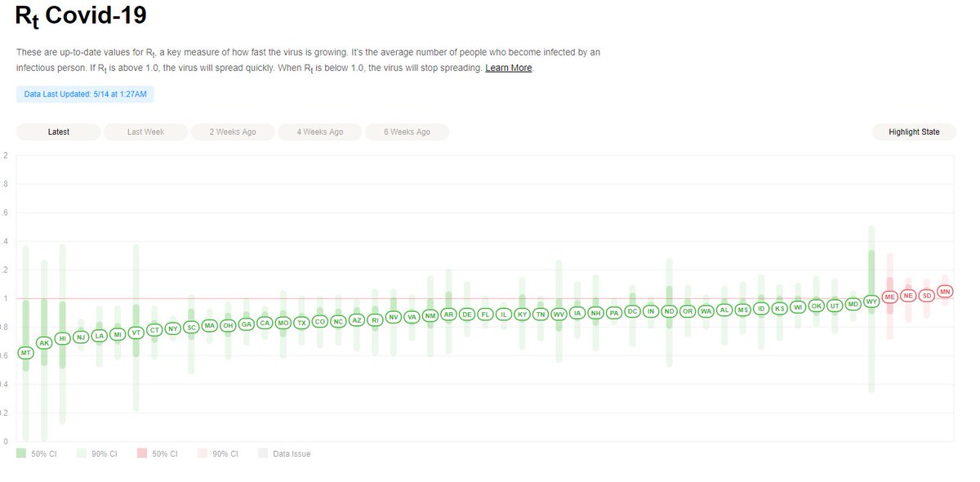
Task: Click the FL state bubble
Action: coord(485,315)
